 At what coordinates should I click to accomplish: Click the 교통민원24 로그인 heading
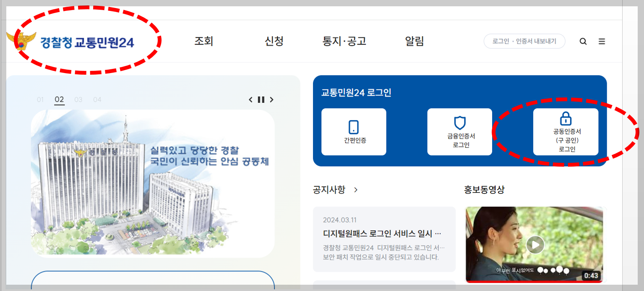click(x=356, y=93)
